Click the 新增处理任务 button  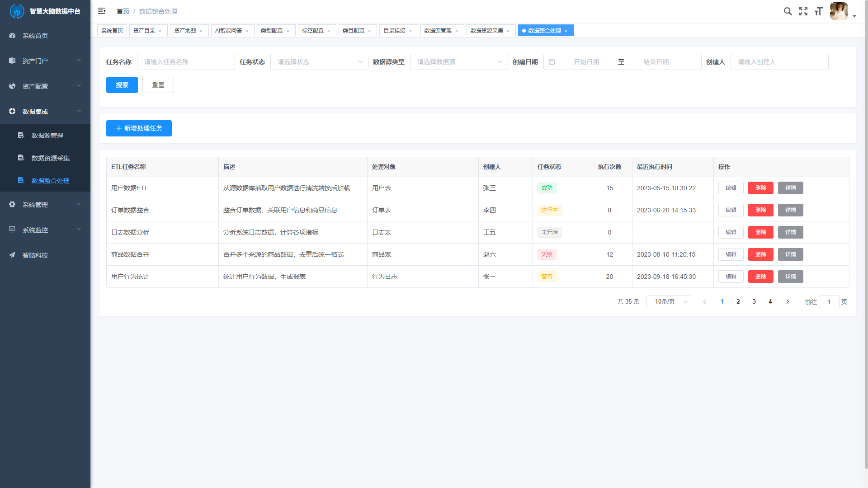tap(139, 128)
